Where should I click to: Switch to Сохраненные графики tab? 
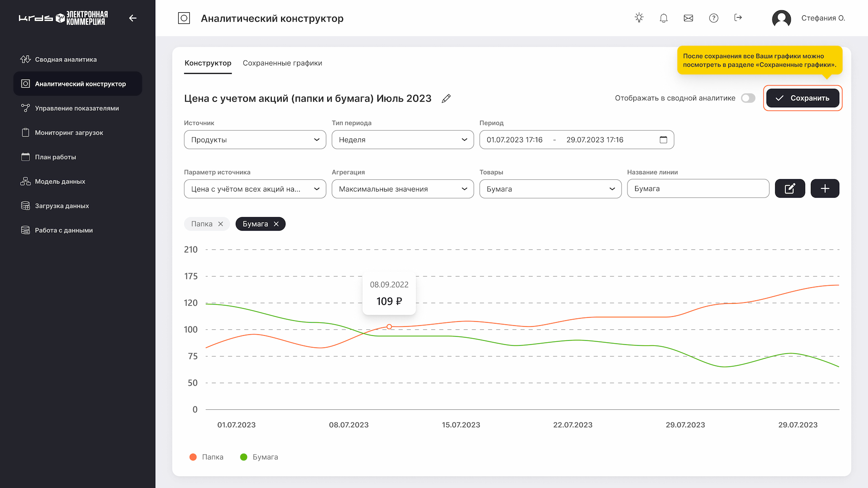tap(282, 63)
